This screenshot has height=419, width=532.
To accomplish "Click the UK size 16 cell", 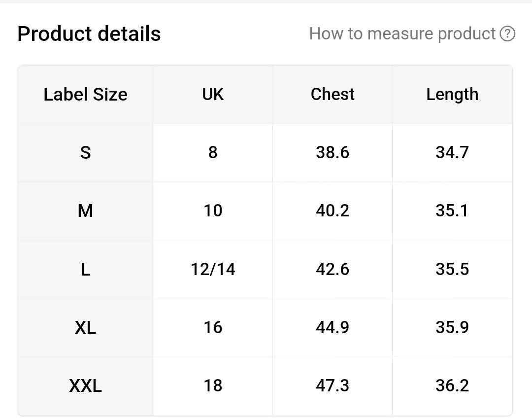I will click(213, 327).
